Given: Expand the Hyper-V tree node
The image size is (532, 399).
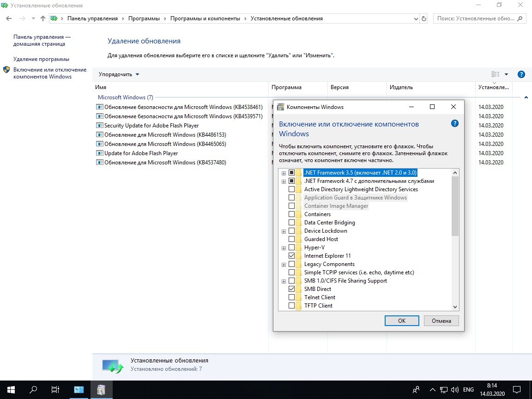Looking at the screenshot, I should (284, 248).
